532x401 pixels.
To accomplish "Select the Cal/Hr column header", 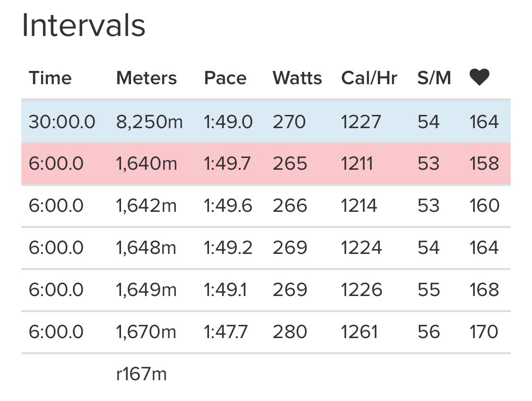I will coord(369,78).
